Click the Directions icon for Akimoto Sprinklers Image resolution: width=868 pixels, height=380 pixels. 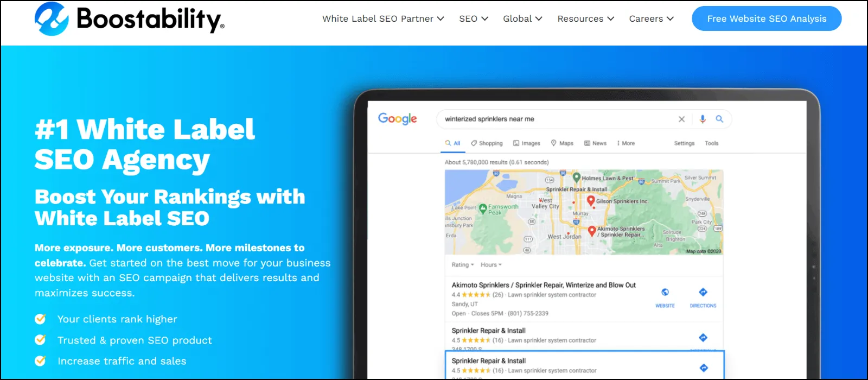(703, 293)
